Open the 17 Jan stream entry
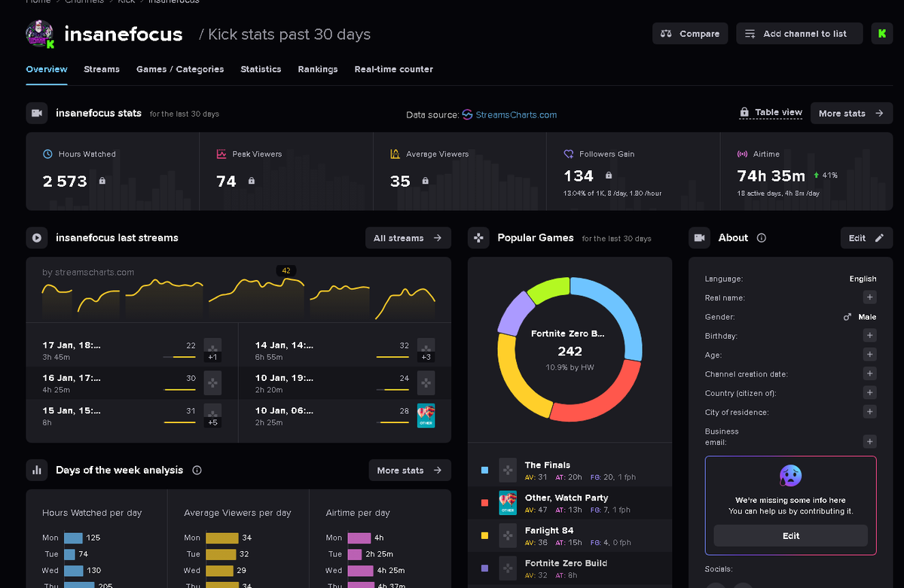Viewport: 904px width, 588px height. (x=132, y=350)
